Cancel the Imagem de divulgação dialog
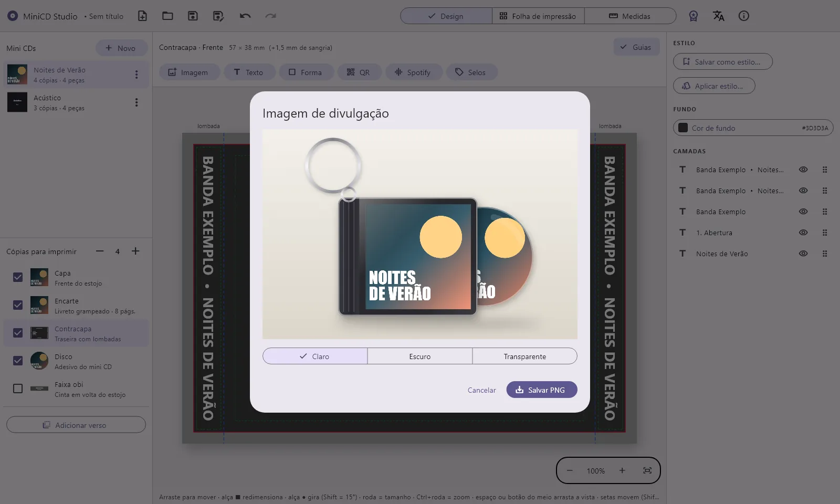The image size is (840, 504). [481, 390]
